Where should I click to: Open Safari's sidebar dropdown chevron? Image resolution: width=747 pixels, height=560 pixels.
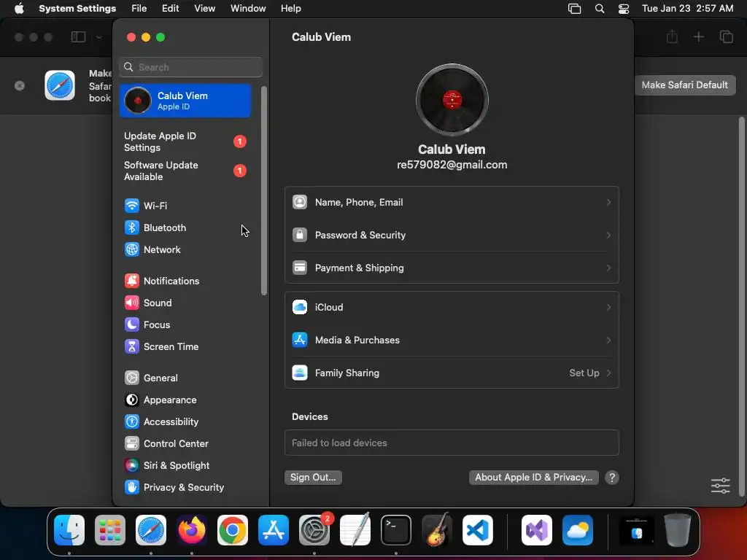pyautogui.click(x=98, y=37)
